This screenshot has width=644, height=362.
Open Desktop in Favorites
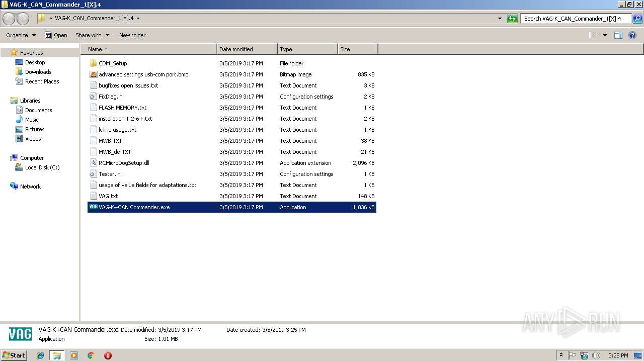[x=30, y=62]
